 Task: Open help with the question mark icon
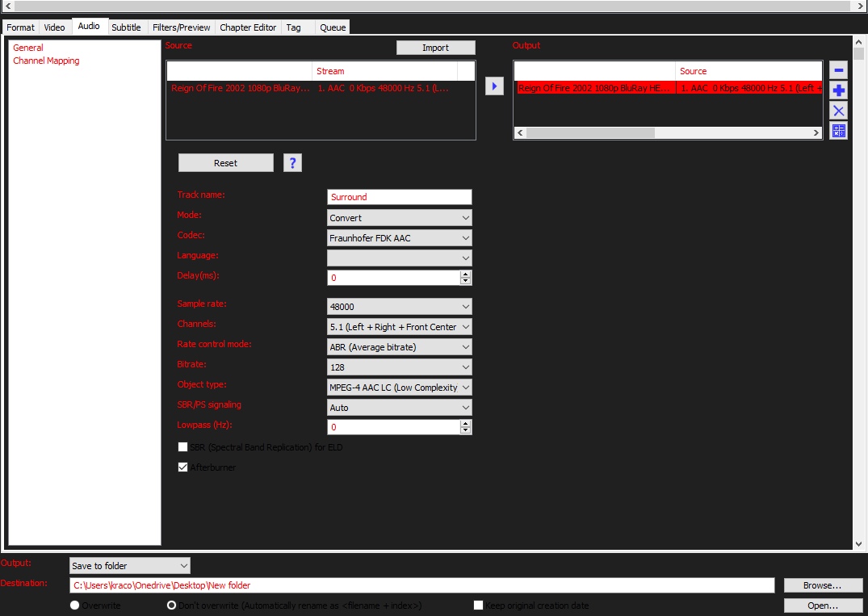click(x=292, y=163)
